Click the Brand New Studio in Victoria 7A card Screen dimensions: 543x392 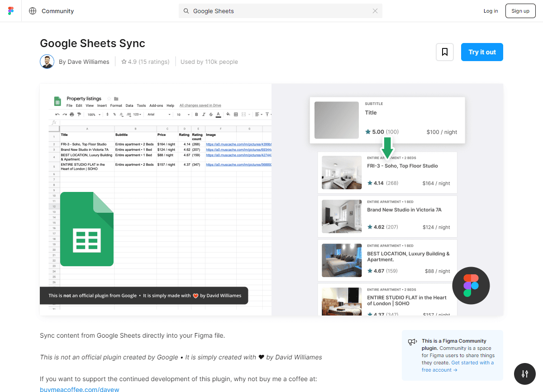(387, 216)
